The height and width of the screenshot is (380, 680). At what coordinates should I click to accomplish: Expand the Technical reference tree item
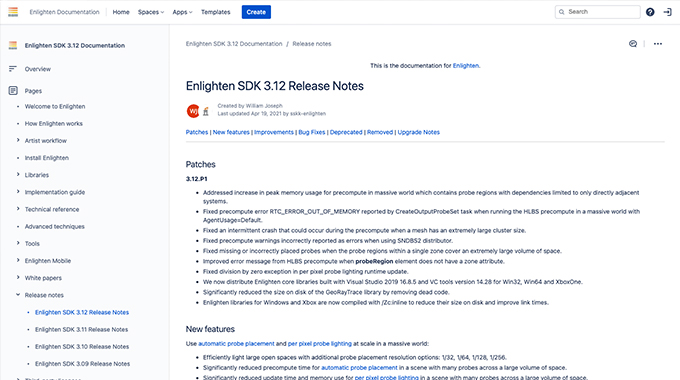(18, 209)
